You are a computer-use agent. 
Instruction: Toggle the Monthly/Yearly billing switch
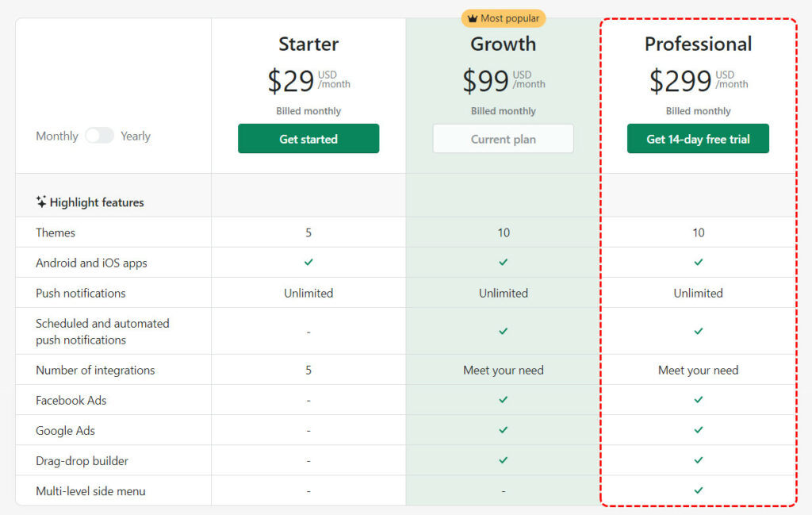click(x=99, y=136)
